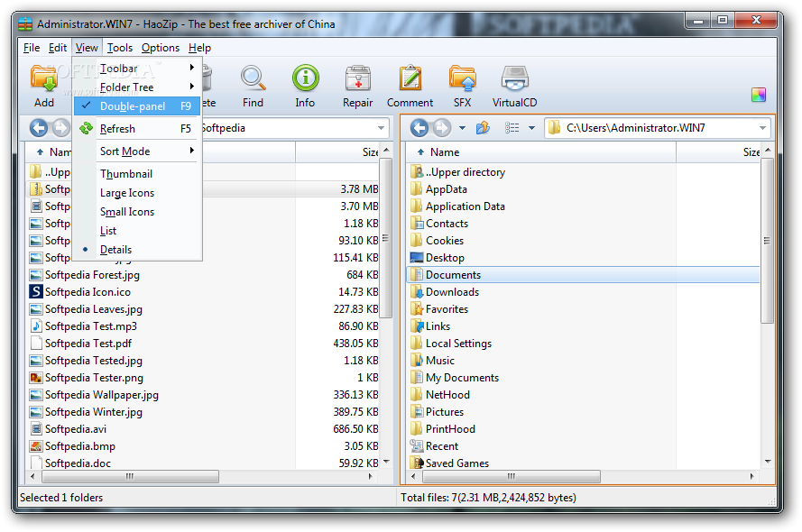Screen dimensions: 802x532
Task: Open the Edit menu
Action: pyautogui.click(x=58, y=48)
